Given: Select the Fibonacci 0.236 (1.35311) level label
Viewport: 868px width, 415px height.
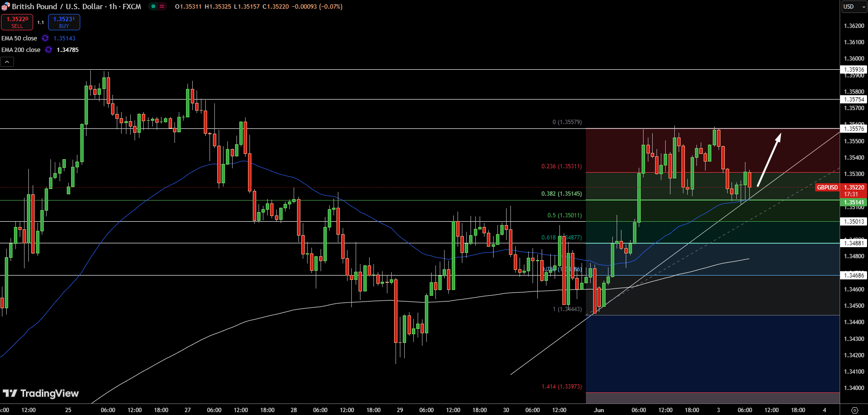Looking at the screenshot, I should pyautogui.click(x=561, y=166).
